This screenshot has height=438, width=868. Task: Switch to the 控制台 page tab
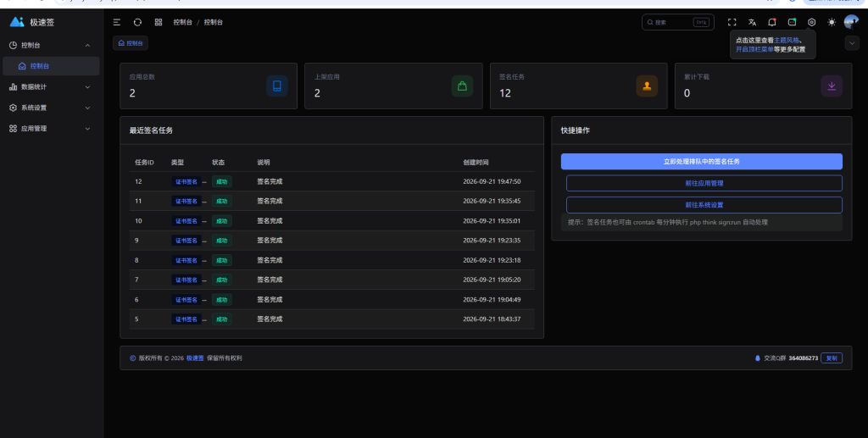pos(131,43)
